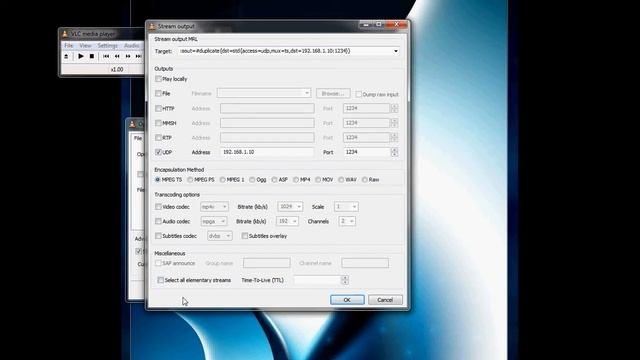Click the Cancel button
Screen dimensions: 640x360
385,300
